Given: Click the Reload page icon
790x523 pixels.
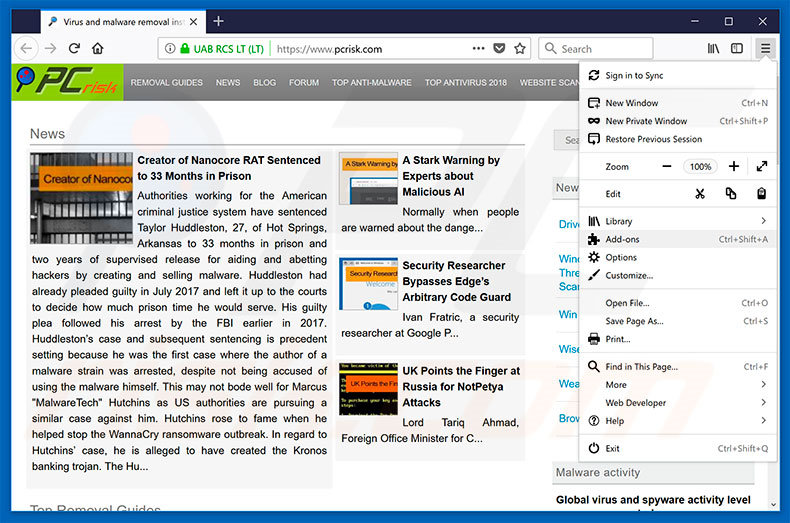Looking at the screenshot, I should [x=74, y=48].
